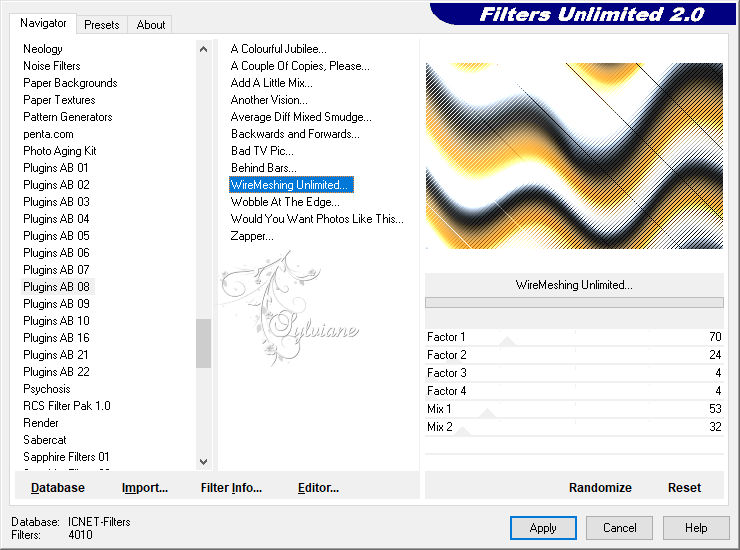Choose Average Diff Mixed Smudge filter
The height and width of the screenshot is (550, 740).
pyautogui.click(x=301, y=117)
